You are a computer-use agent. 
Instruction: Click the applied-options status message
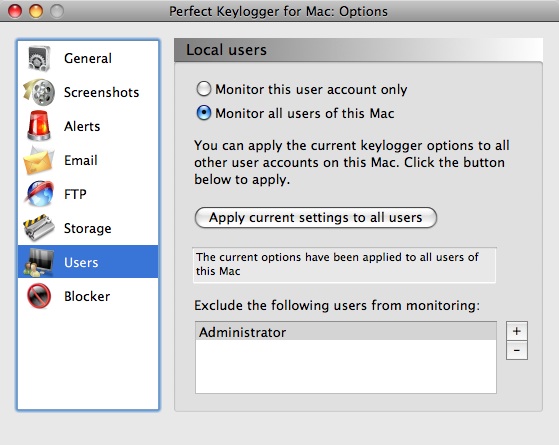[x=344, y=265]
